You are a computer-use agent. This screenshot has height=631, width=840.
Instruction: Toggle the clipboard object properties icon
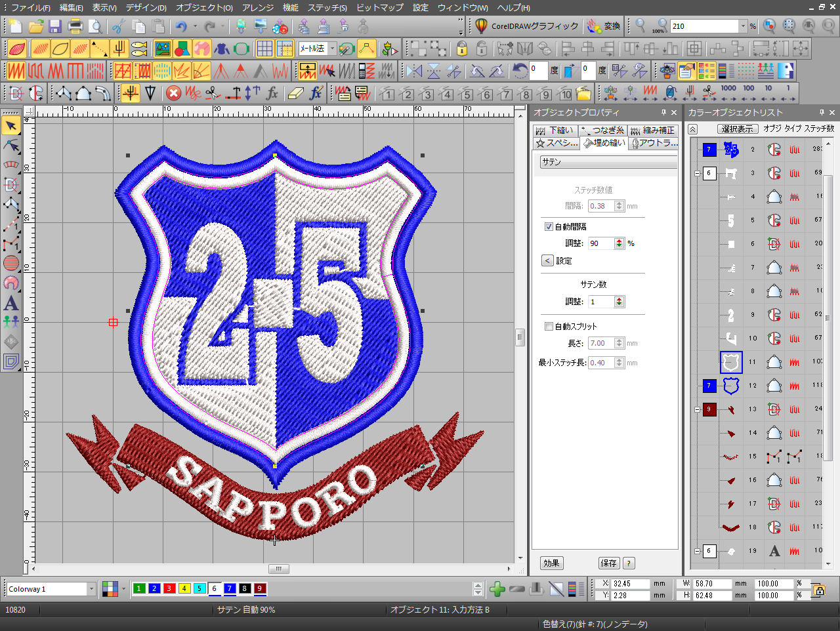(x=687, y=71)
